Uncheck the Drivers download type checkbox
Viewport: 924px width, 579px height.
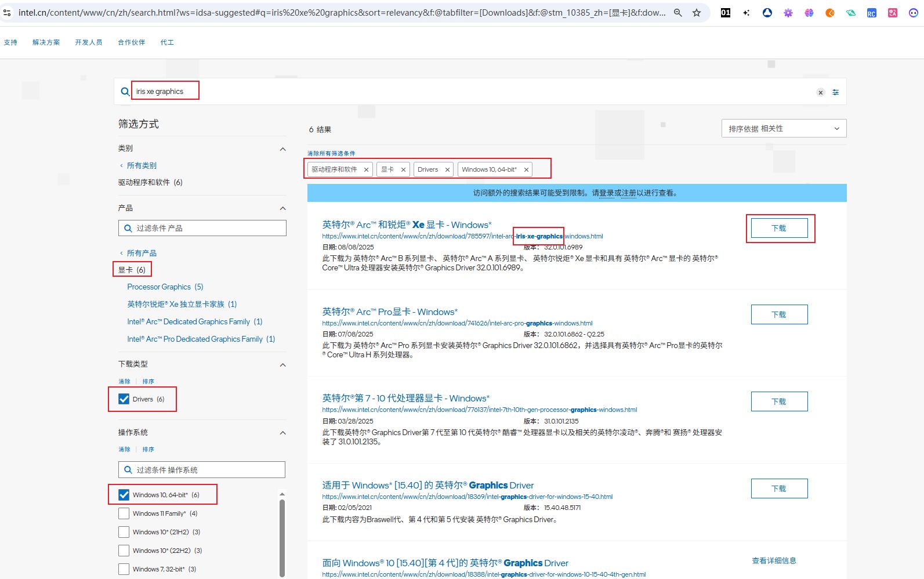124,399
